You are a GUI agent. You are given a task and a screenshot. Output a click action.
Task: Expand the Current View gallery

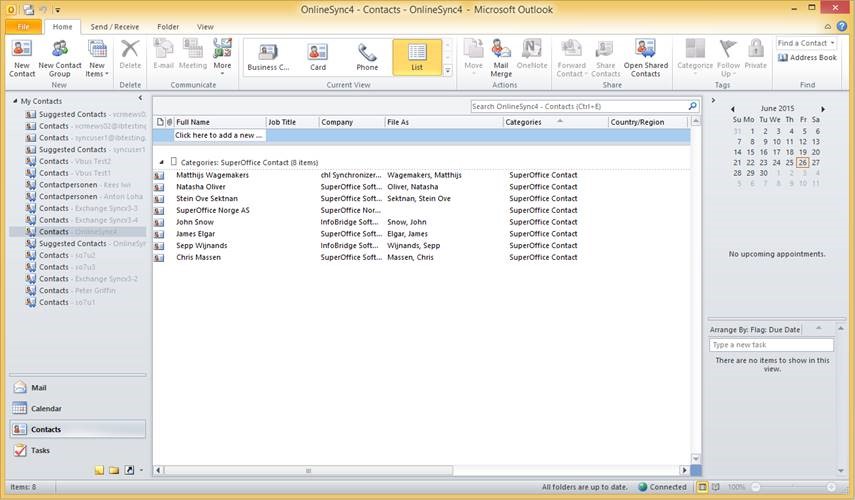pyautogui.click(x=448, y=70)
